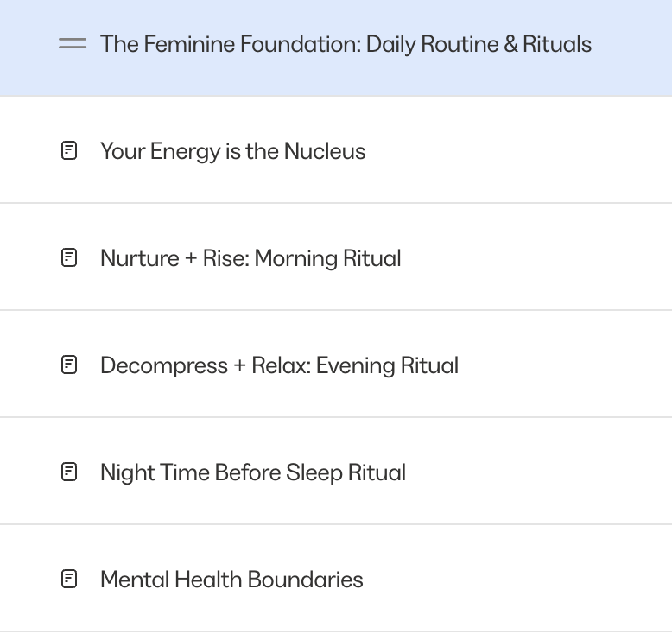Image resolution: width=672 pixels, height=634 pixels.
Task: Click the hamburger lines icon beside the section title
Action: [x=73, y=44]
